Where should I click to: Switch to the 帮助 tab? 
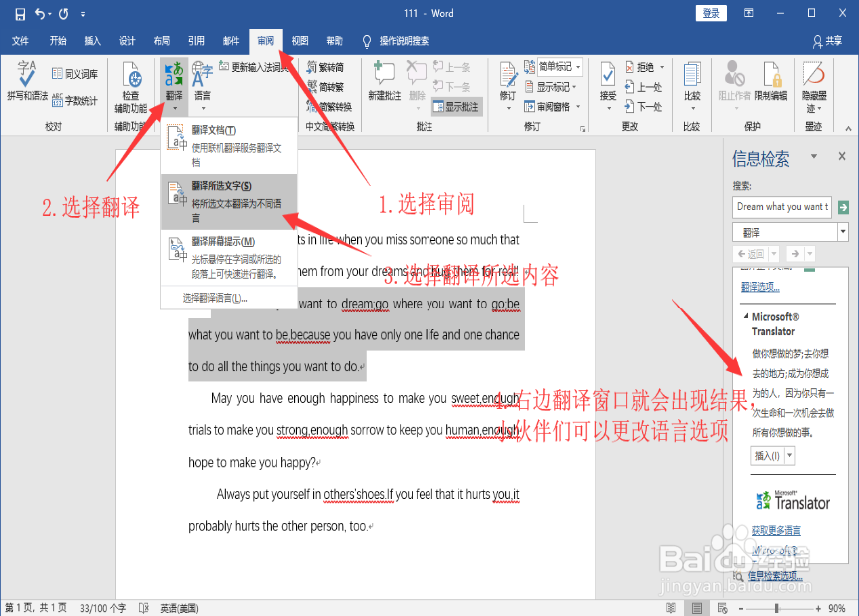point(335,41)
